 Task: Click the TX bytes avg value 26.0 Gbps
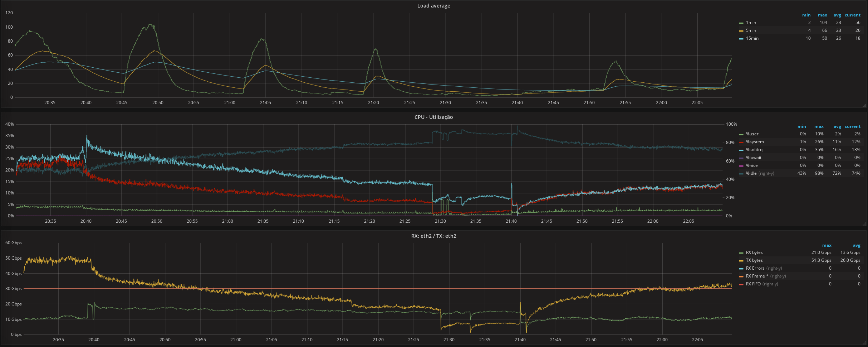pyautogui.click(x=850, y=260)
